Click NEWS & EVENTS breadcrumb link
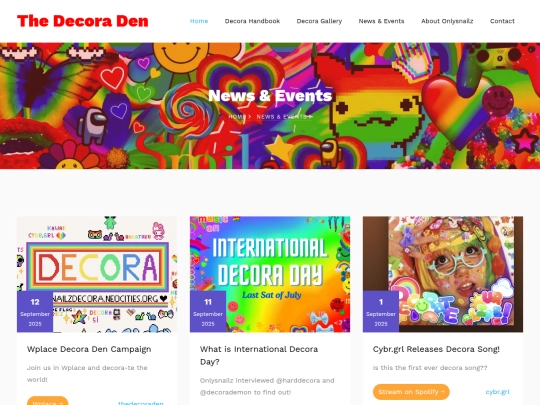This screenshot has width=540, height=405. [x=281, y=117]
